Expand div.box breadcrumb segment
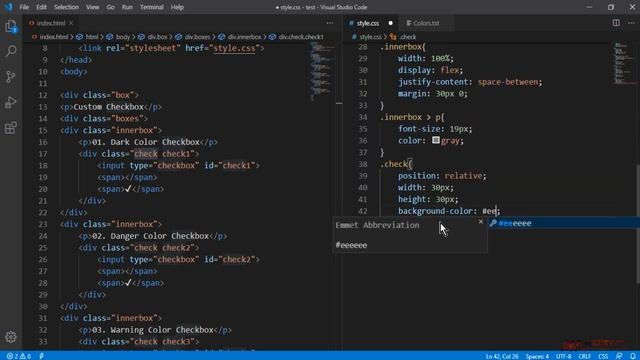This screenshot has width=640, height=360. pyautogui.click(x=158, y=37)
